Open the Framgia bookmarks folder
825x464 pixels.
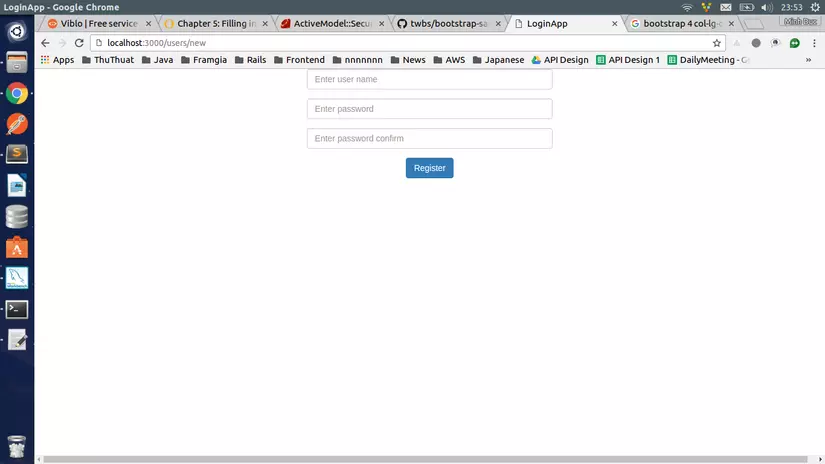(204, 60)
